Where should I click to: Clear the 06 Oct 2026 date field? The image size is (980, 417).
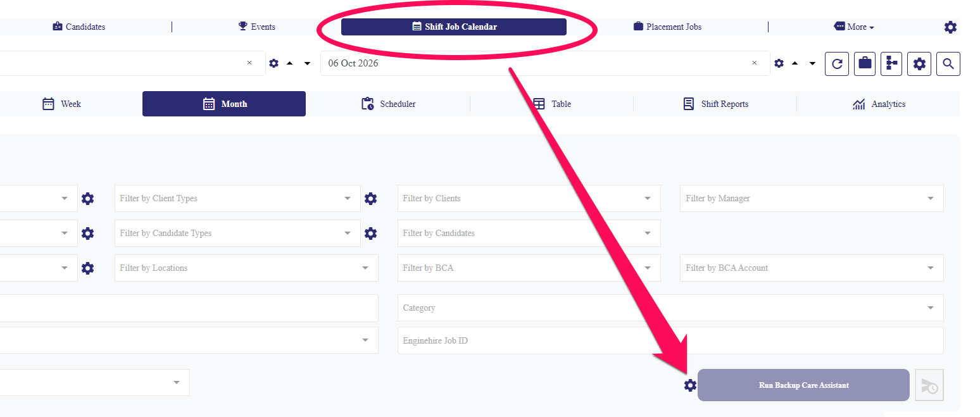point(754,63)
